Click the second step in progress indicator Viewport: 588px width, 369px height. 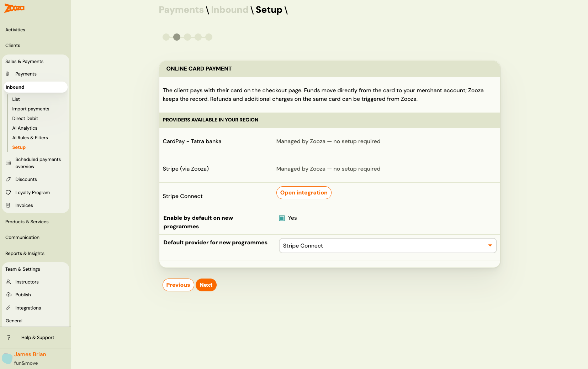177,37
